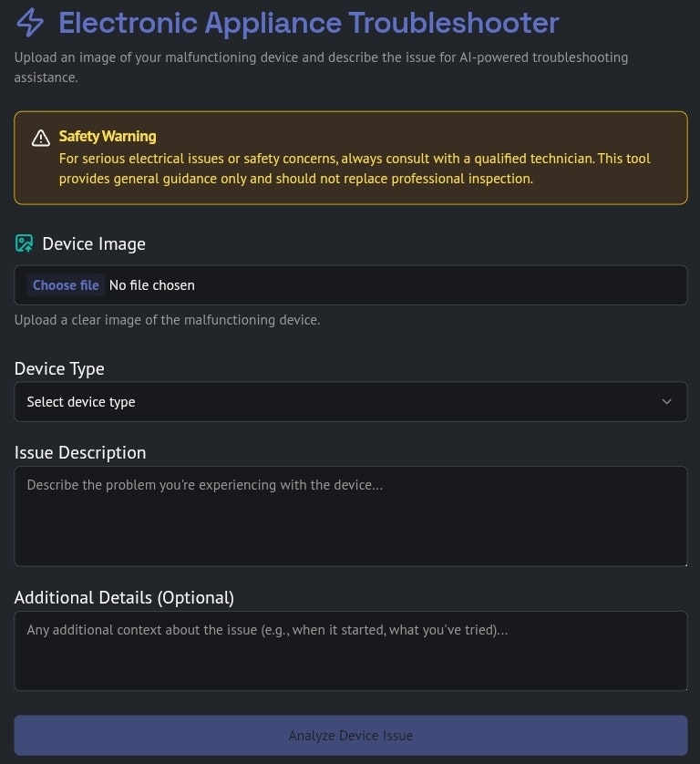Click the Electronic Appliance Troubleshooter heading

click(x=308, y=22)
